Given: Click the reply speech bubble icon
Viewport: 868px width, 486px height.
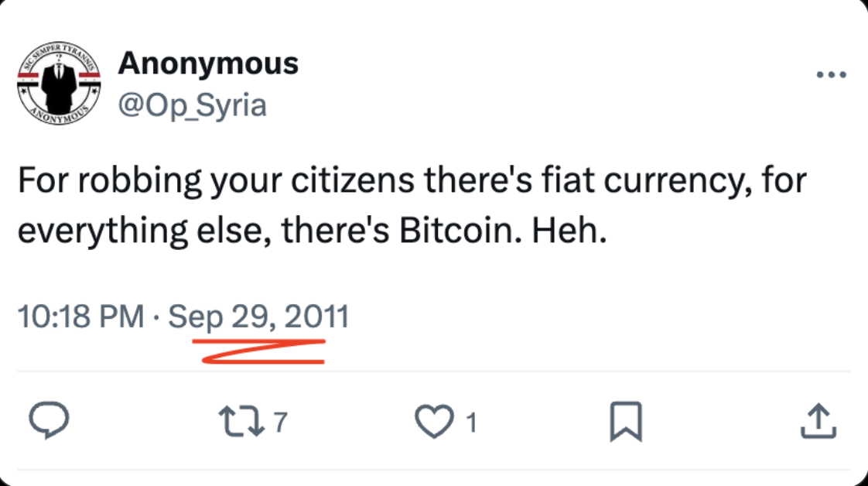Looking at the screenshot, I should 49,420.
